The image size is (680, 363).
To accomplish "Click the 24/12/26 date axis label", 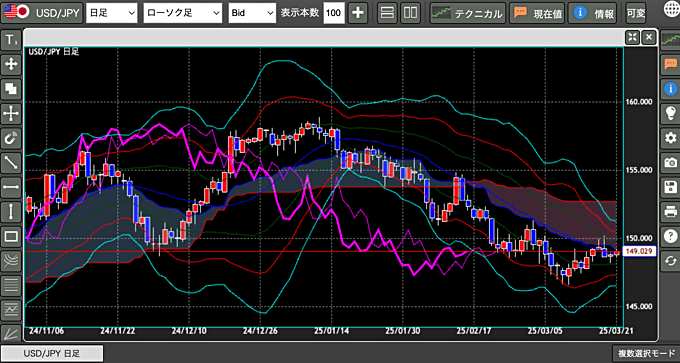I will click(260, 330).
